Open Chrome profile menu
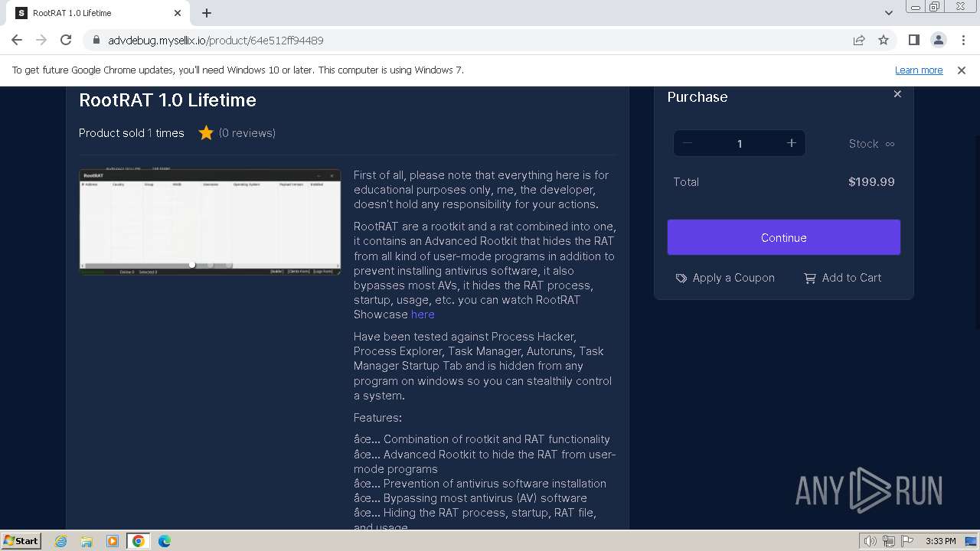 [x=939, y=40]
